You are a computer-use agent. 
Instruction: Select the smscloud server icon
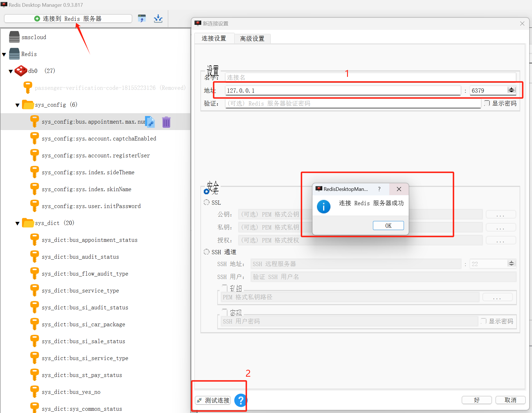pyautogui.click(x=14, y=37)
